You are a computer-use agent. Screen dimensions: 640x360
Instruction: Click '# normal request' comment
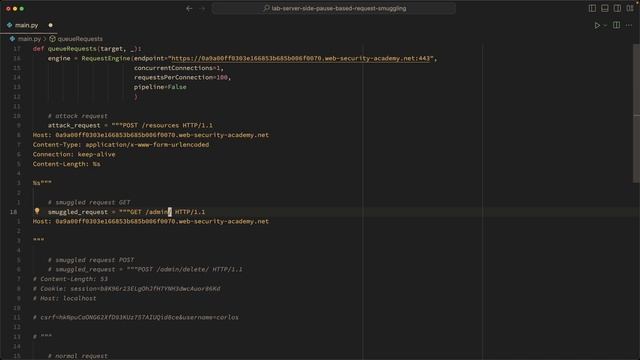point(78,356)
